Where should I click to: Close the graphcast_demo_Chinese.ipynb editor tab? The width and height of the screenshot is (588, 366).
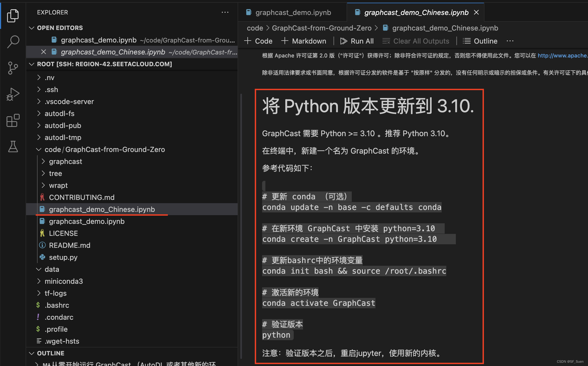click(476, 12)
